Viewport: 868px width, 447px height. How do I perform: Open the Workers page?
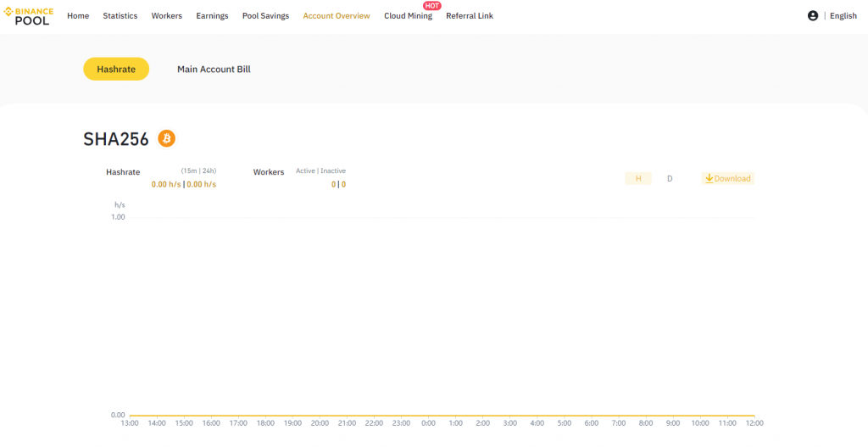(x=167, y=16)
